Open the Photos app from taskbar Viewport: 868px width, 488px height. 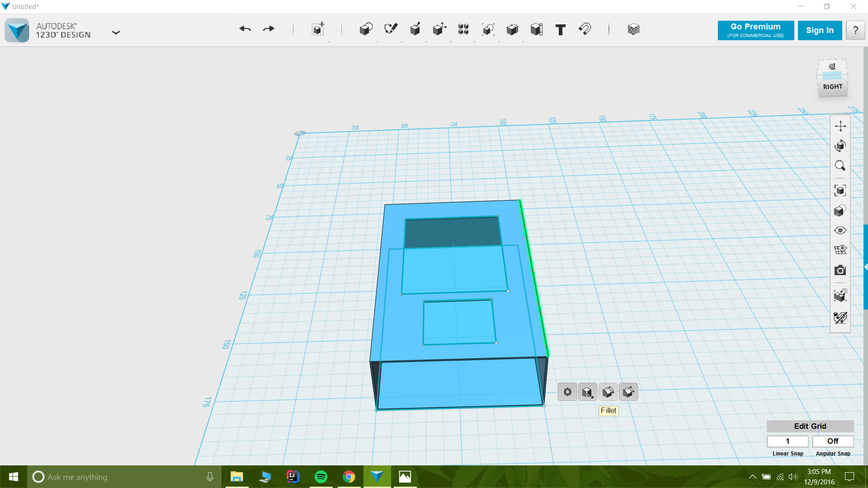pyautogui.click(x=405, y=477)
